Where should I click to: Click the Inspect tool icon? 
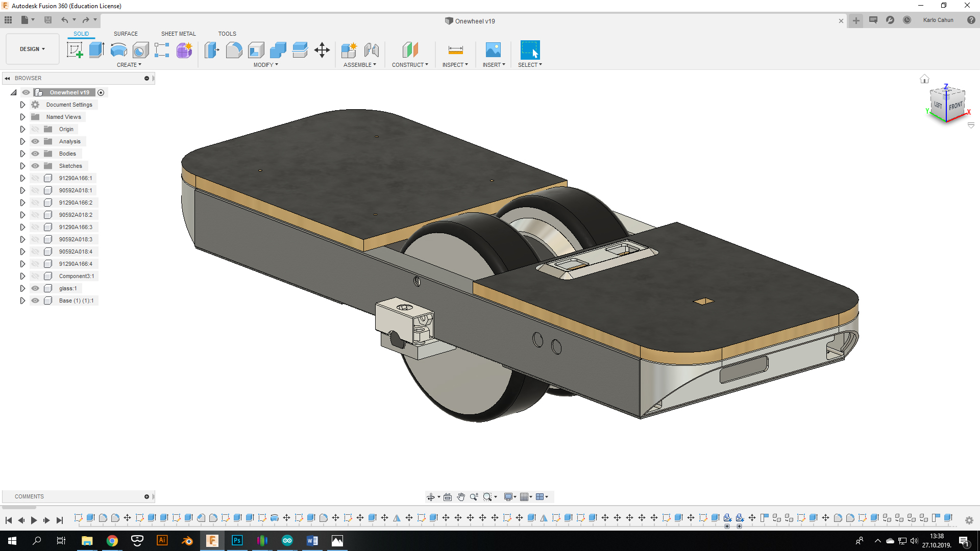coord(456,50)
